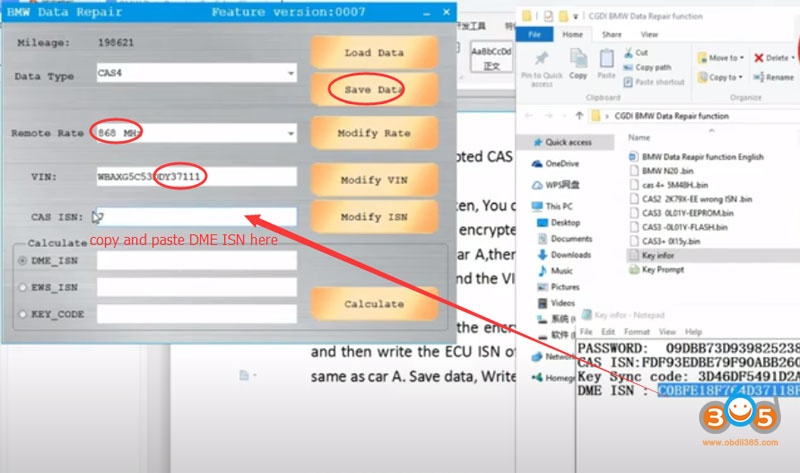Click the Modify Rate button
This screenshot has width=800, height=473.
pos(374,133)
